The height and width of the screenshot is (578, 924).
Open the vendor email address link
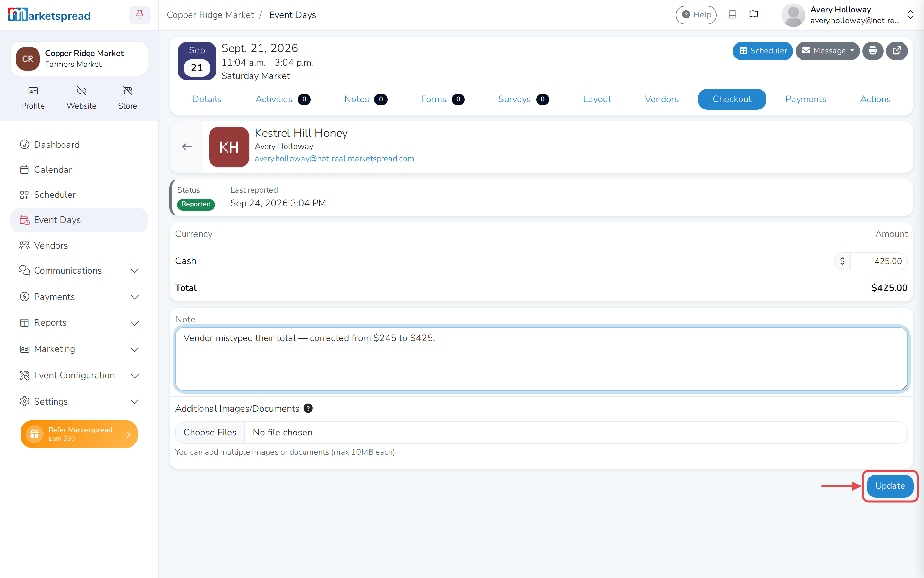click(x=334, y=158)
